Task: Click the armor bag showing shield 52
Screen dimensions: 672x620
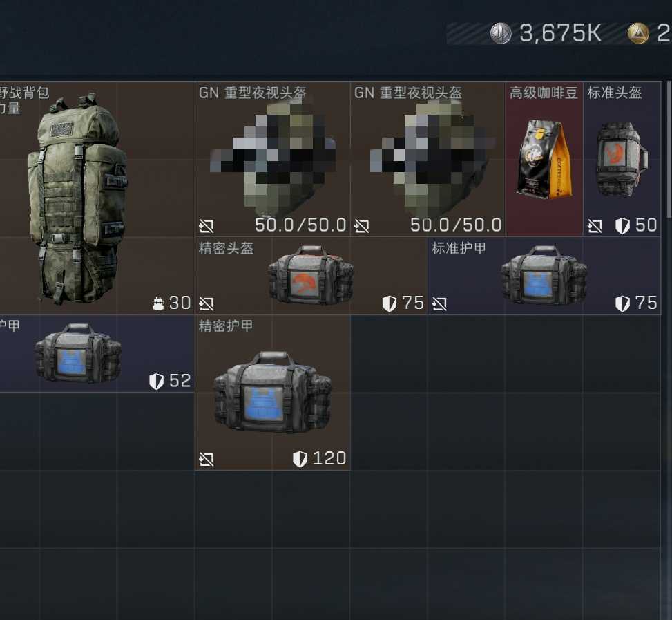Action: pyautogui.click(x=97, y=353)
